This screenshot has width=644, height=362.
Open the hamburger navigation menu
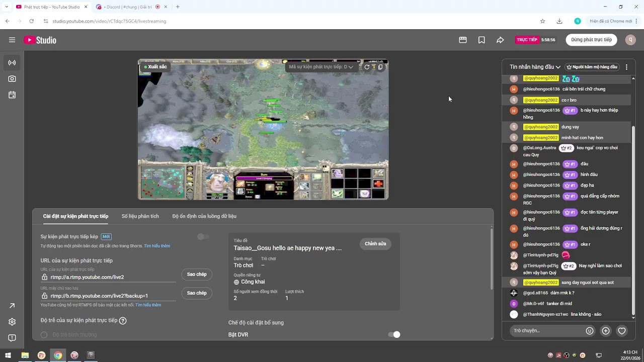[x=12, y=40]
